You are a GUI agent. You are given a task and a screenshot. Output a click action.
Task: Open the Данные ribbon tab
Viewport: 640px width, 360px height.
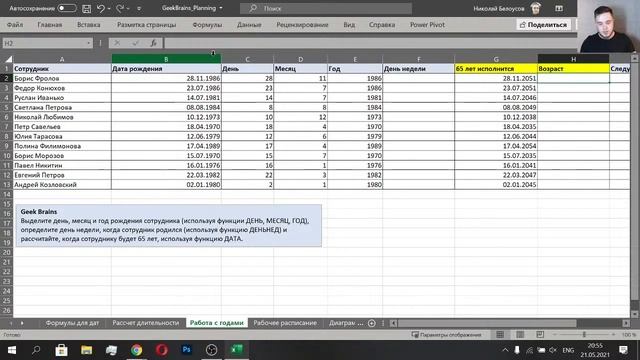(x=249, y=24)
